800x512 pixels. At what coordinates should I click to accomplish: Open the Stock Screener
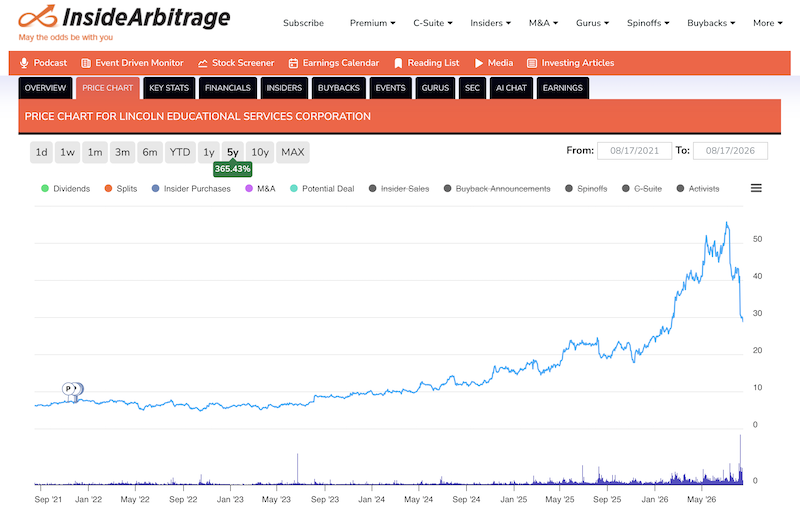click(236, 63)
